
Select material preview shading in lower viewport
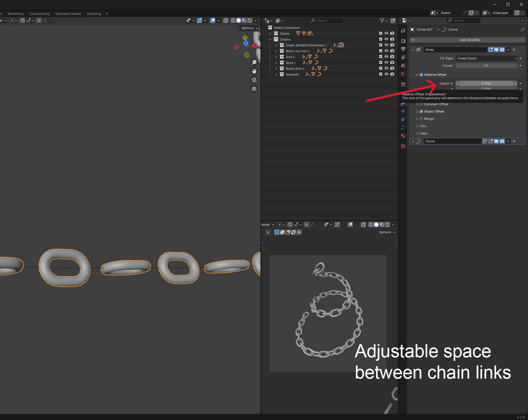382,225
